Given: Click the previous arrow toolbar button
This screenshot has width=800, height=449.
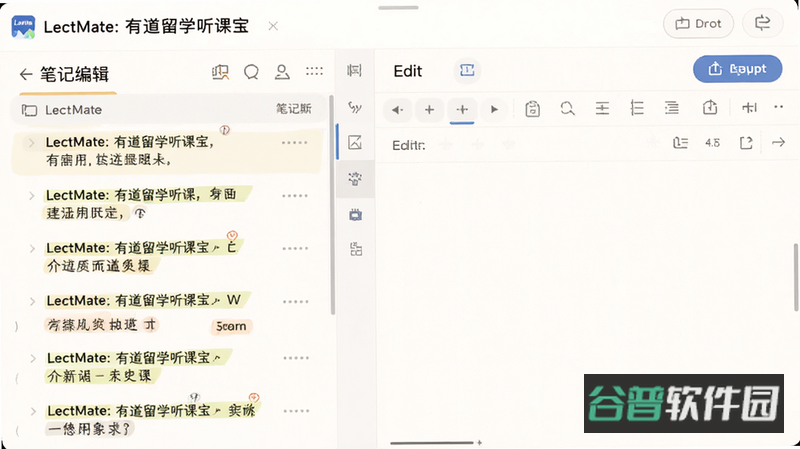Looking at the screenshot, I should tap(397, 109).
